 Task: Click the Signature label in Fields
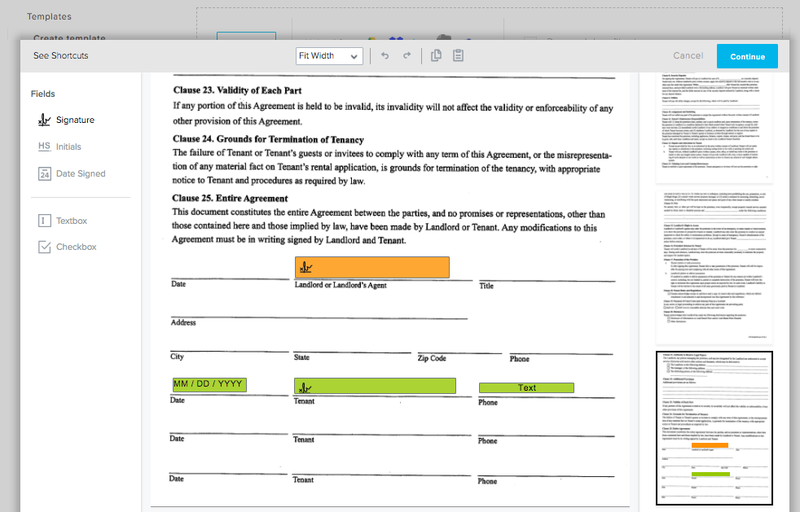pyautogui.click(x=75, y=120)
